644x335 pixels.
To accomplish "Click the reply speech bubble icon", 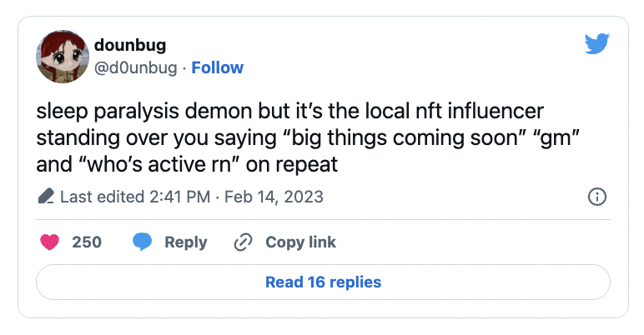I will tap(143, 242).
